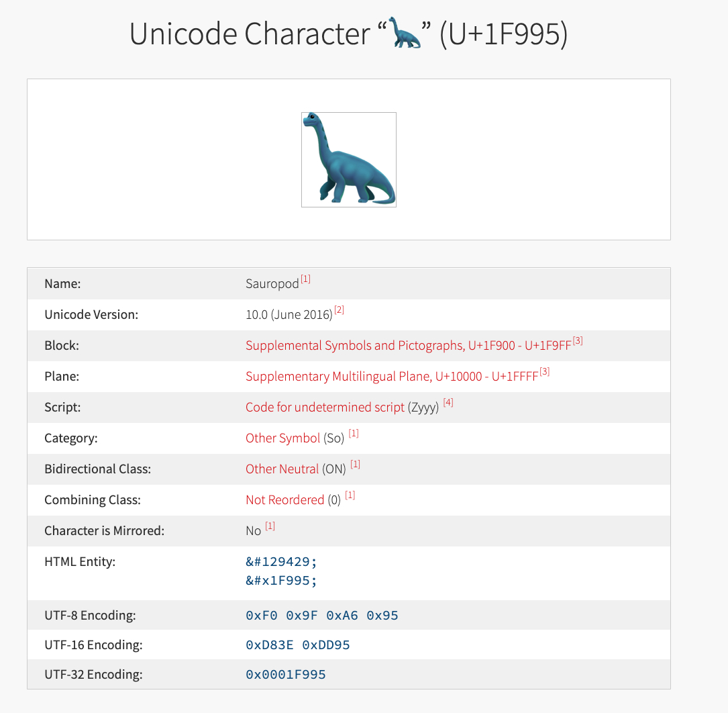Click the decimal HTML entity &#129429;

pyautogui.click(x=280, y=562)
